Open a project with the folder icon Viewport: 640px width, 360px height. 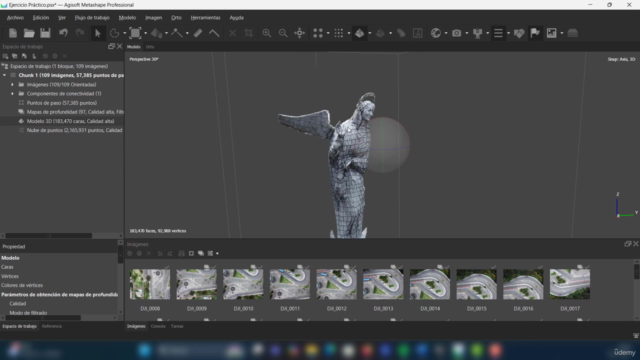coord(29,33)
